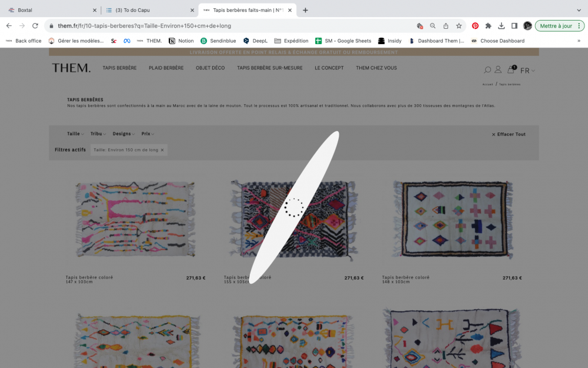Click the translate icon in address bar
This screenshot has height=368, width=588.
[420, 25]
